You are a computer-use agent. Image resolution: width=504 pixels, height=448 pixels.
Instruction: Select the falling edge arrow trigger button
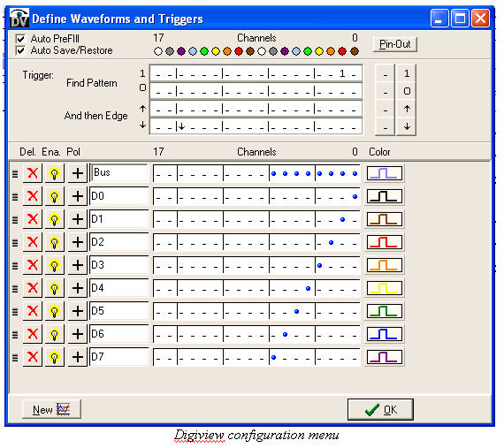point(407,126)
